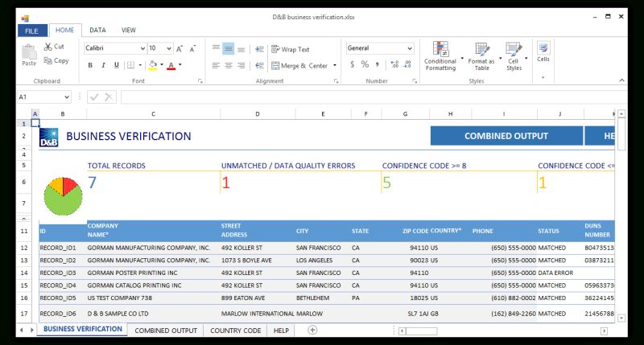Switch to the DATA ribbon tab
The image size is (644, 345).
click(x=97, y=30)
